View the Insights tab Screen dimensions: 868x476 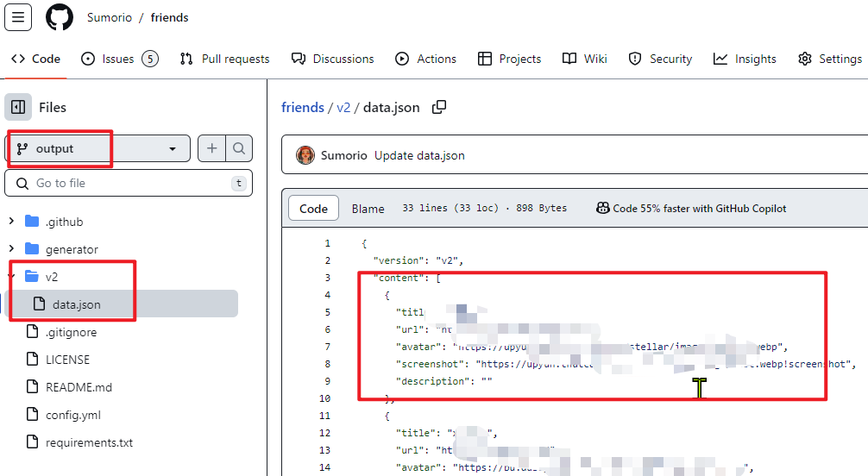coord(745,59)
